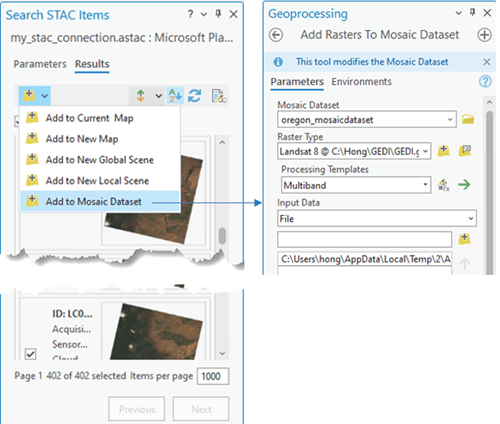The width and height of the screenshot is (500, 424).
Task: Click the Geoprocessing pane scroll up arrow
Action: coord(489,102)
